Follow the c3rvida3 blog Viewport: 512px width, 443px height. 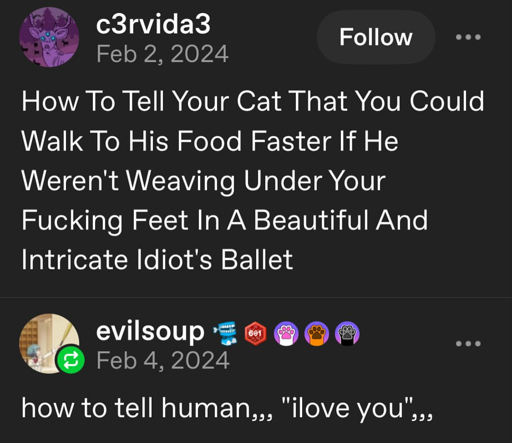coord(376,37)
